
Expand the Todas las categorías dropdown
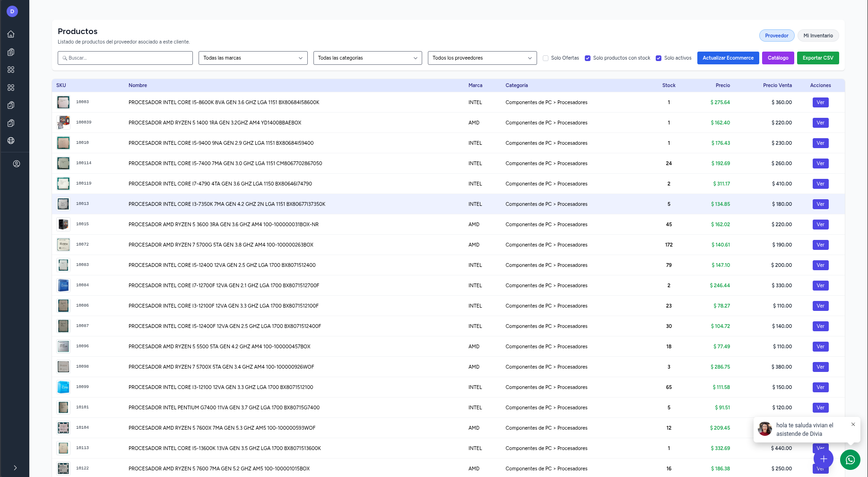click(x=367, y=58)
